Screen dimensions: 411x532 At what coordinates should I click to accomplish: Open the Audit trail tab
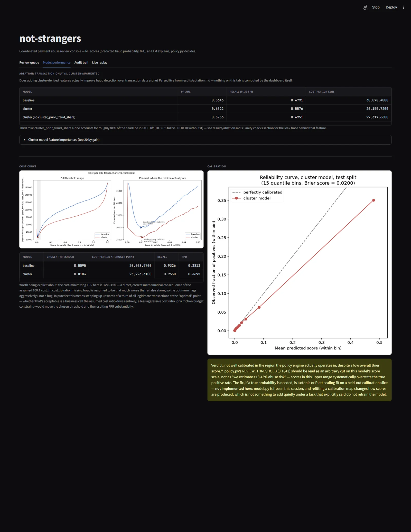(x=81, y=62)
